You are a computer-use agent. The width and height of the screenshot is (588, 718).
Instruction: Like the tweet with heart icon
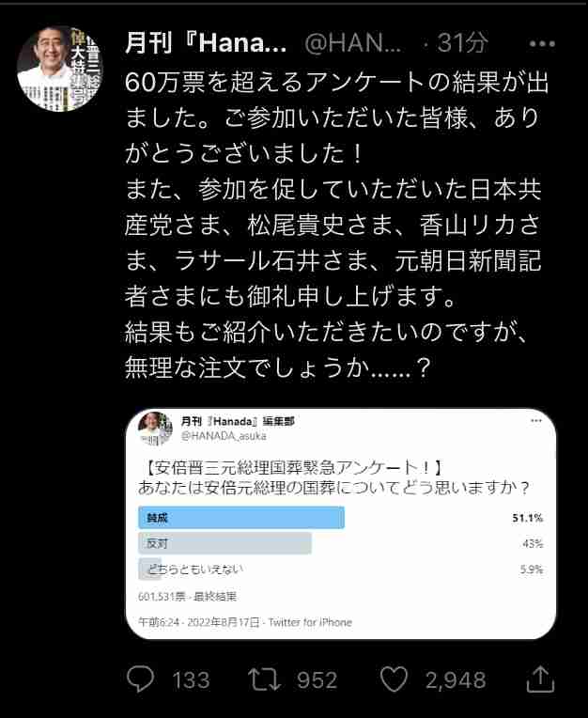pyautogui.click(x=394, y=679)
